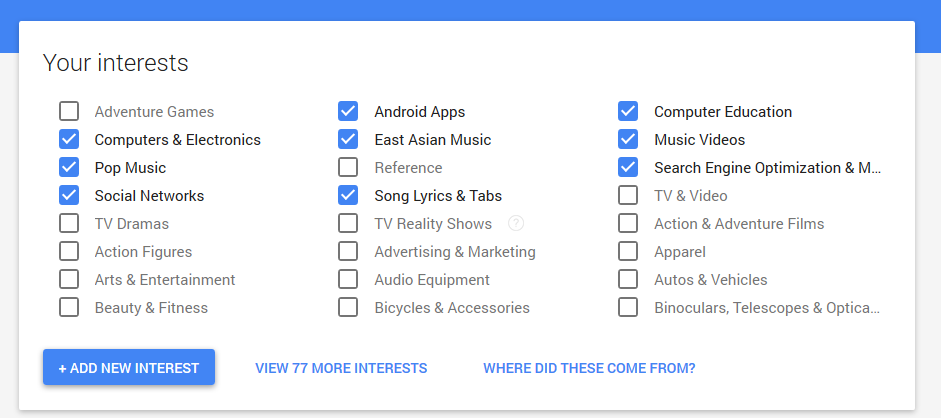941x418 pixels.
Task: Uncheck Computers & Electronics interest
Action: [x=69, y=140]
